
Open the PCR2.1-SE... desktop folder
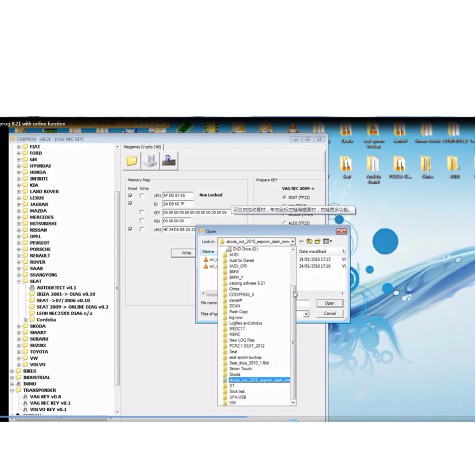pyautogui.click(x=400, y=168)
